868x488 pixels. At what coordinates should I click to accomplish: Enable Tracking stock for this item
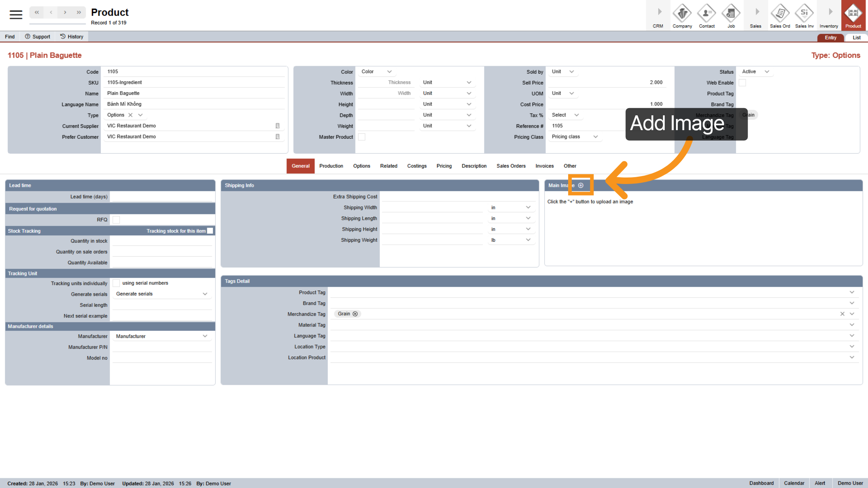click(x=210, y=231)
